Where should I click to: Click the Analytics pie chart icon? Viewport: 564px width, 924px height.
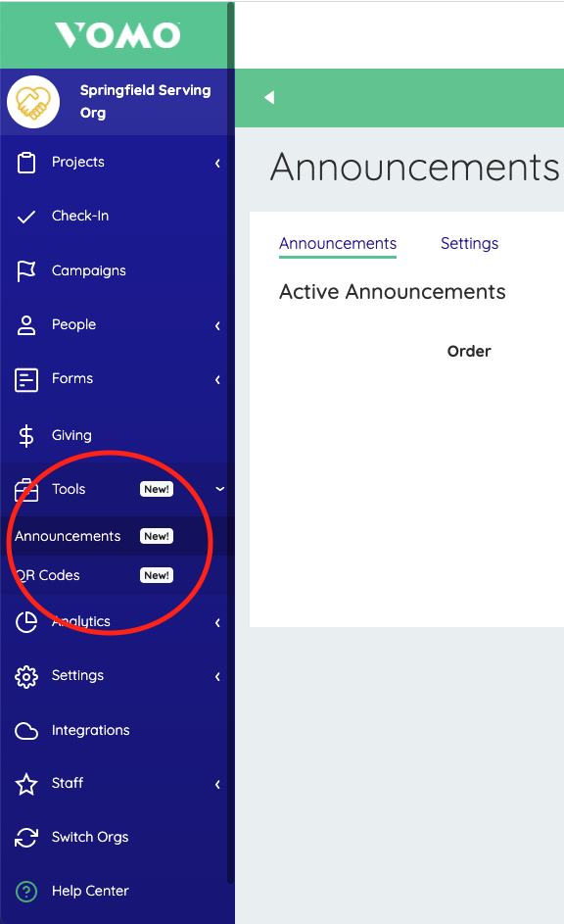25,621
